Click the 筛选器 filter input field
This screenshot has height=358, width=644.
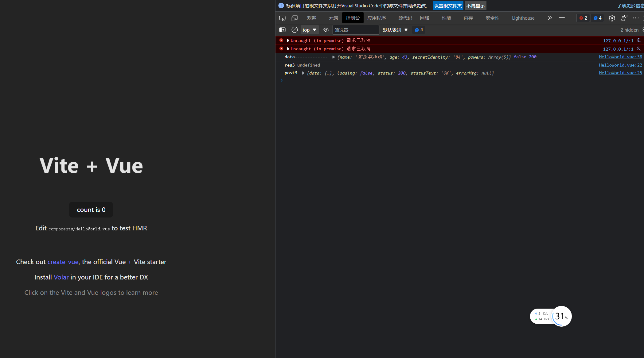tap(355, 30)
